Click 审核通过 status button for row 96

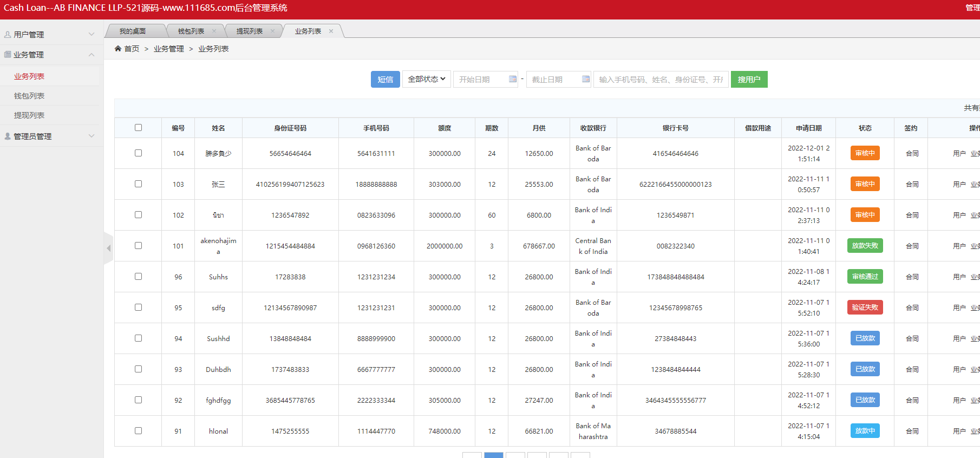865,277
